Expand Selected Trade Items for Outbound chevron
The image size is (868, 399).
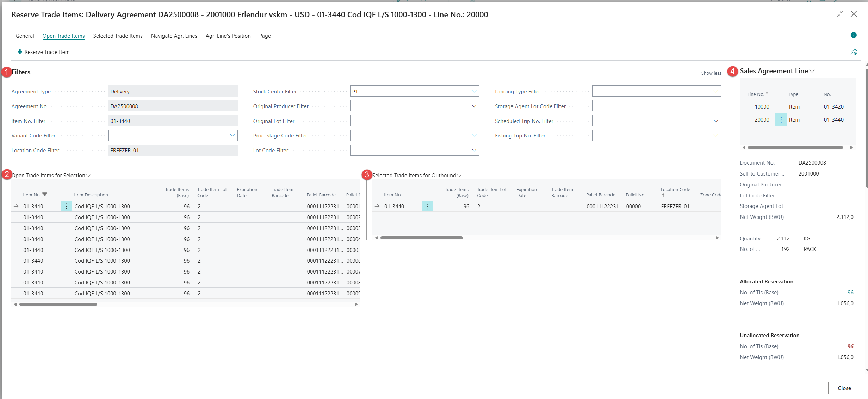[459, 176]
